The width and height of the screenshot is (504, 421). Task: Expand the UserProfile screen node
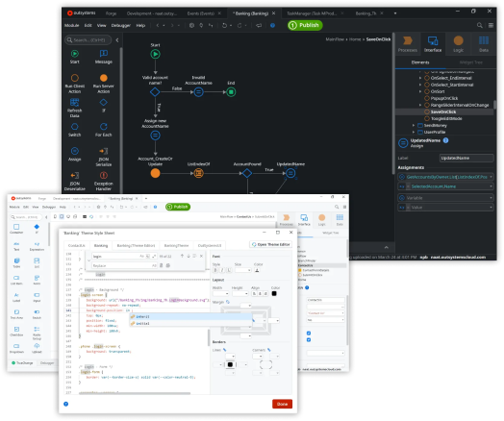pyautogui.click(x=414, y=132)
